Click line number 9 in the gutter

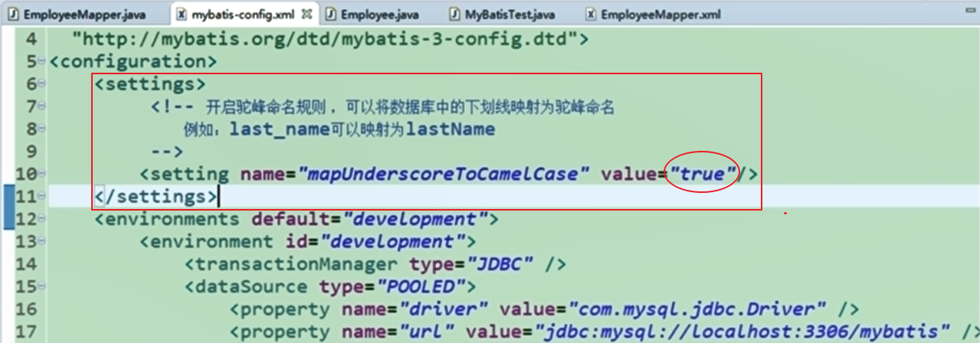click(x=31, y=152)
